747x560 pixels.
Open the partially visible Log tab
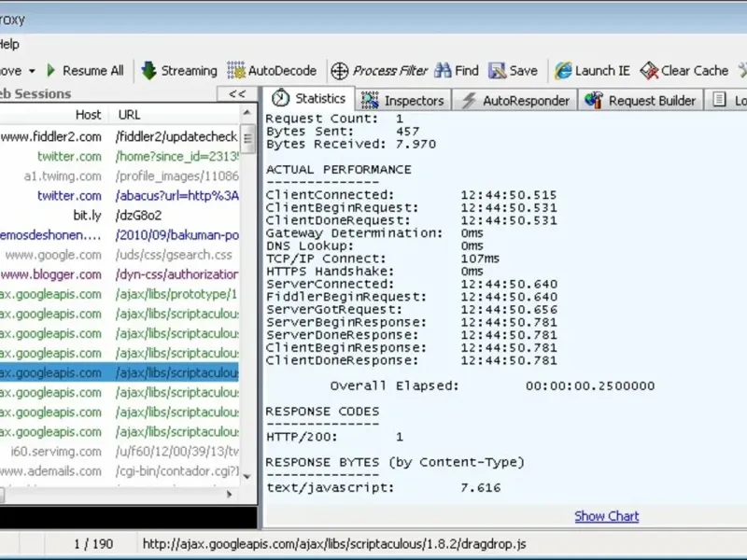(726, 101)
